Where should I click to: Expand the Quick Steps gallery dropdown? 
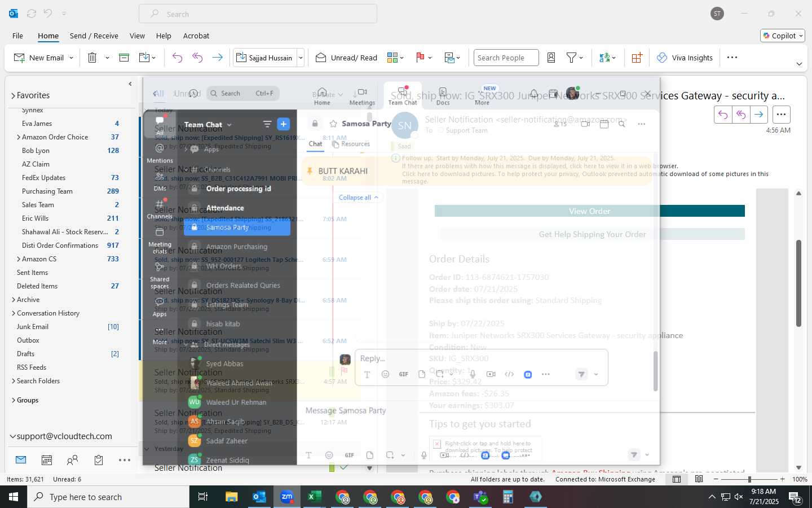point(301,58)
